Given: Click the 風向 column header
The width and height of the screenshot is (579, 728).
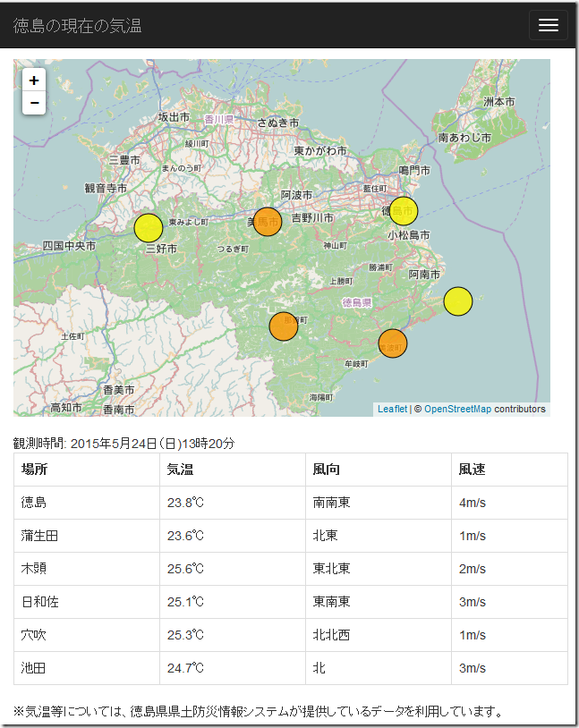Looking at the screenshot, I should (379, 470).
